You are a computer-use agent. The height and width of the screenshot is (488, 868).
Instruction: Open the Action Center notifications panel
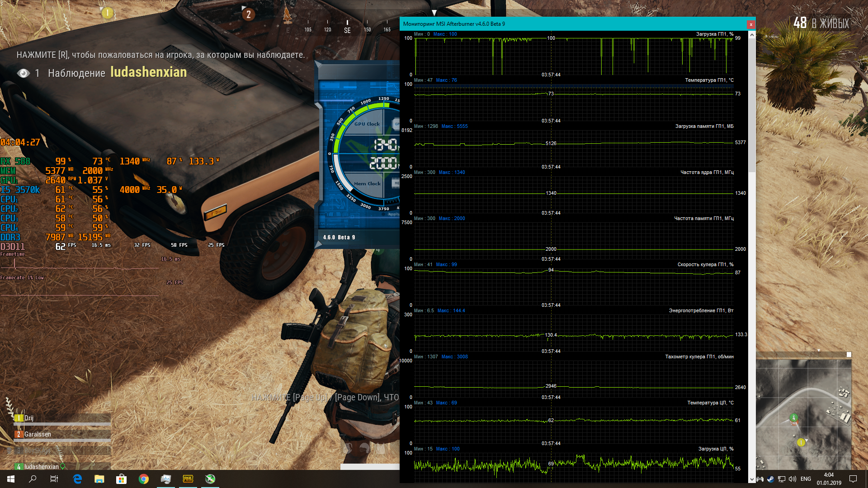pos(853,479)
